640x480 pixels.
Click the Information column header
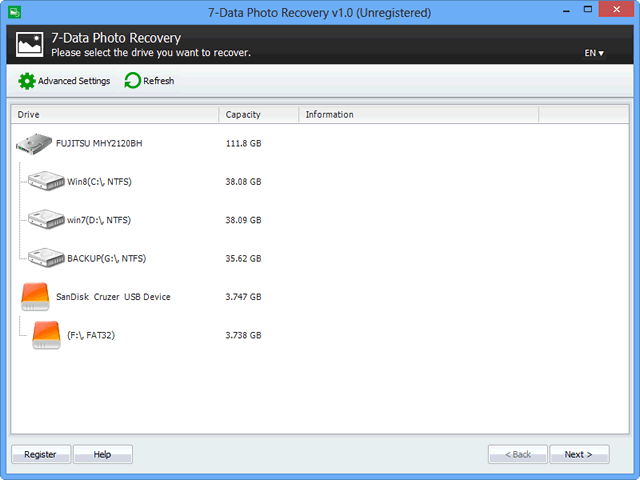(x=418, y=115)
